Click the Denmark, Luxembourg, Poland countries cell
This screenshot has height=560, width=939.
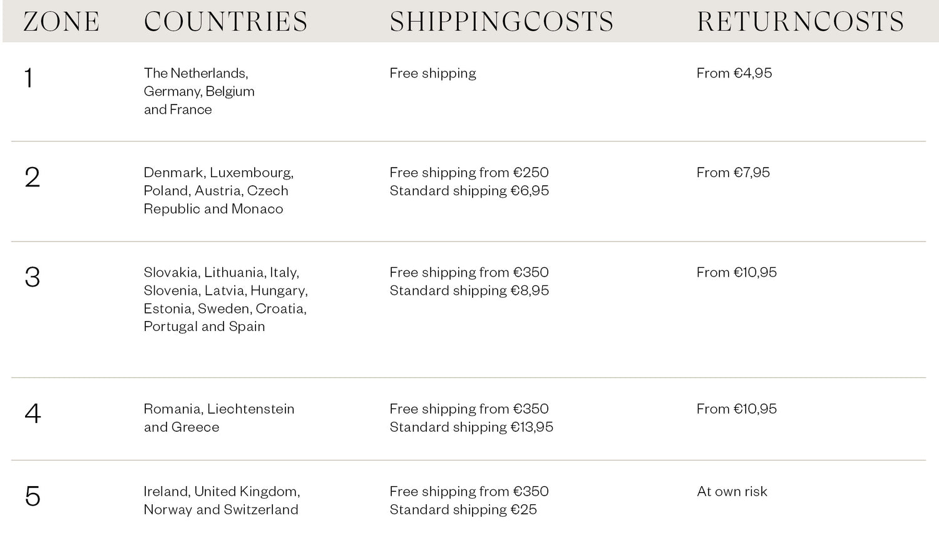[x=218, y=191]
